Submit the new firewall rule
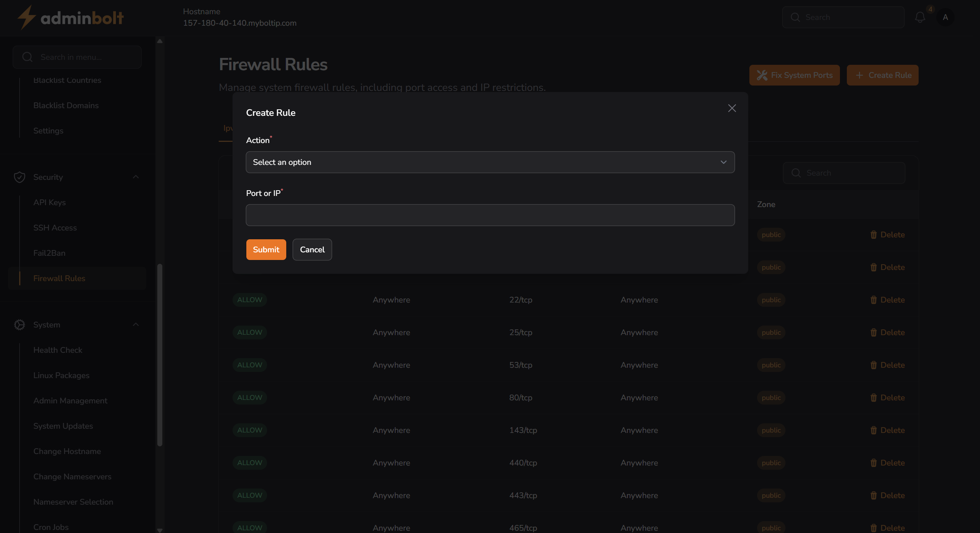 (266, 249)
